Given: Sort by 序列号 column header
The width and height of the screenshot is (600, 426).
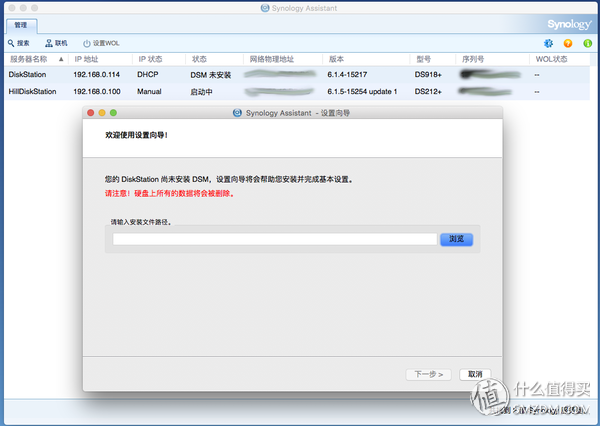Looking at the screenshot, I should pyautogui.click(x=492, y=59).
